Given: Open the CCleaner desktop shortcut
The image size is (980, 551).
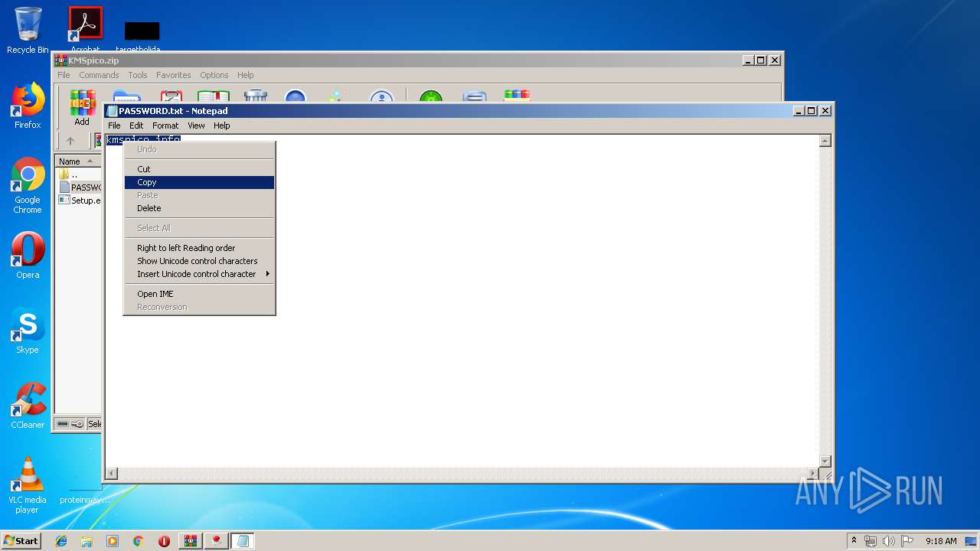Looking at the screenshot, I should [28, 406].
